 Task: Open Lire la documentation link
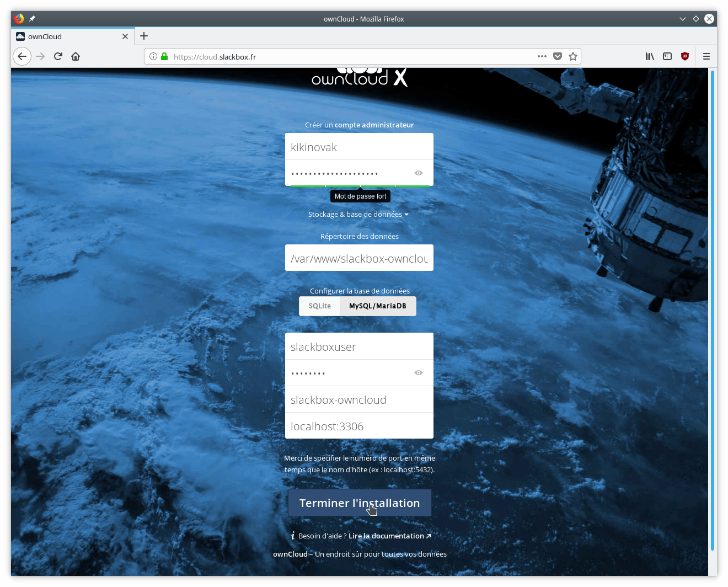click(389, 536)
